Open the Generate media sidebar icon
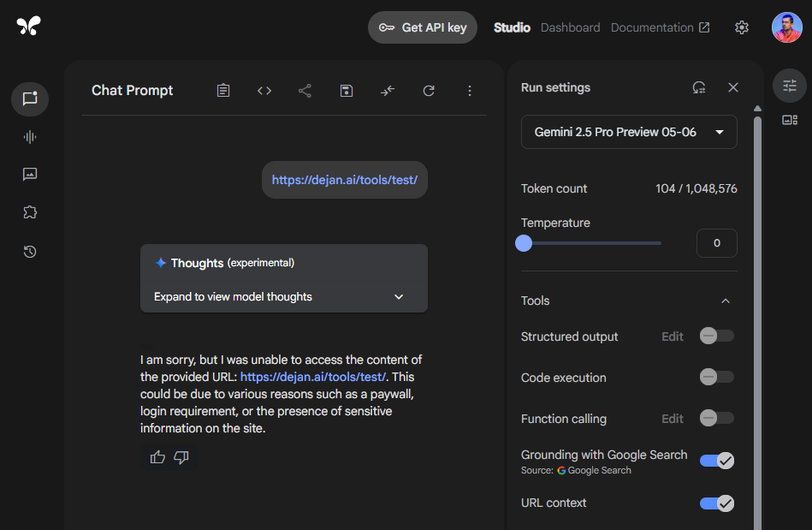Viewport: 812px width, 530px height. [x=30, y=174]
